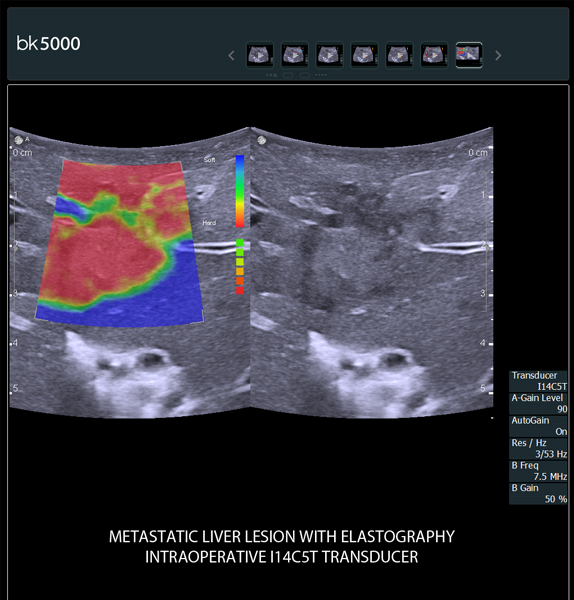Advance carousel with right chevron arrow

(498, 55)
